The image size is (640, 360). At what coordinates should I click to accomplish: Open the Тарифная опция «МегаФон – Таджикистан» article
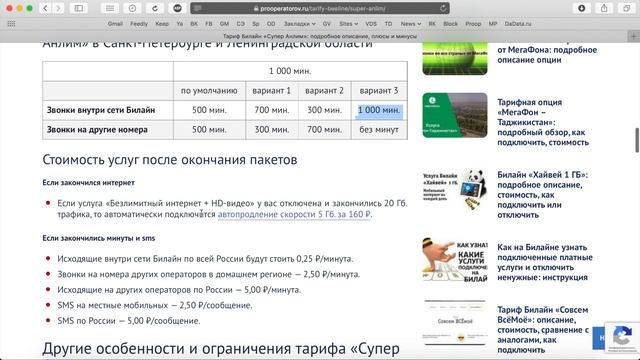(542, 122)
